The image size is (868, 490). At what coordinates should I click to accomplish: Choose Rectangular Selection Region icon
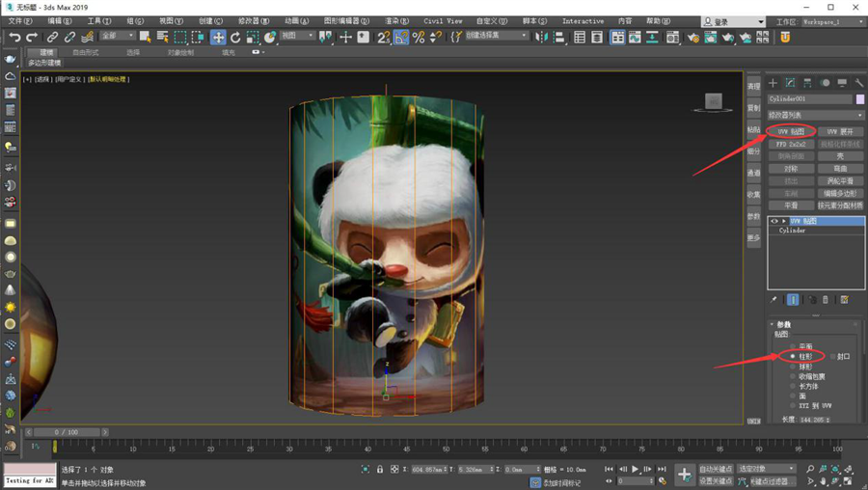pyautogui.click(x=180, y=37)
